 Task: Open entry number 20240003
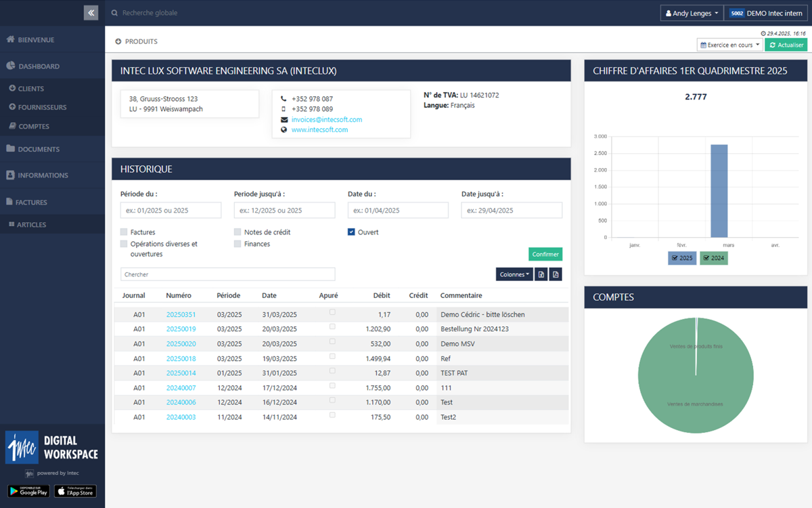pyautogui.click(x=181, y=417)
